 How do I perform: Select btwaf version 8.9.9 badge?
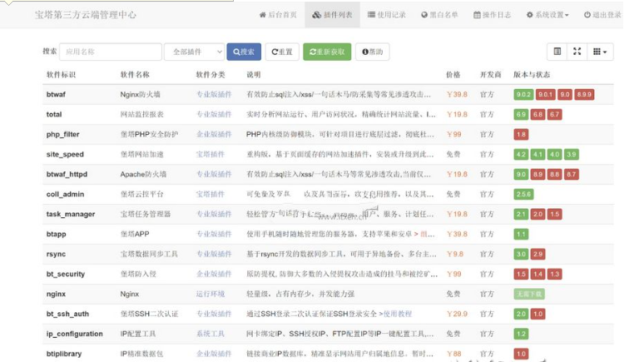584,95
